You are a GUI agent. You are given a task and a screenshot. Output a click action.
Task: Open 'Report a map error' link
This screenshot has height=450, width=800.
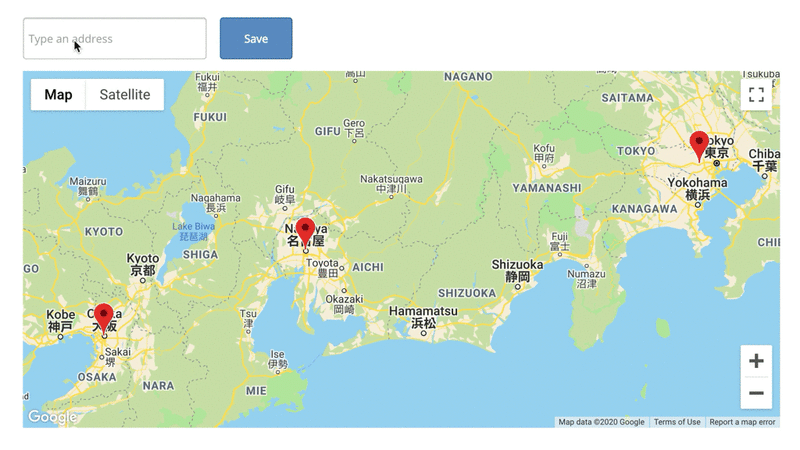click(742, 422)
